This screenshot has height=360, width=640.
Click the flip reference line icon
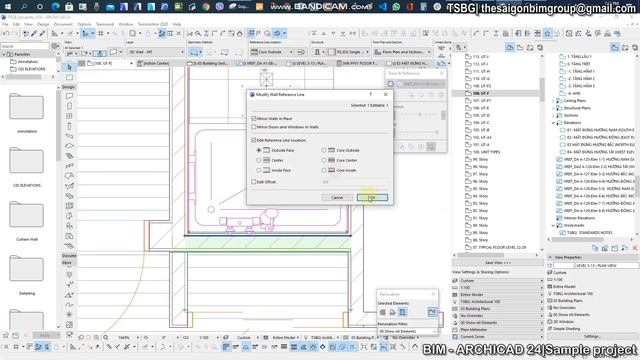pyautogui.click(x=301, y=52)
